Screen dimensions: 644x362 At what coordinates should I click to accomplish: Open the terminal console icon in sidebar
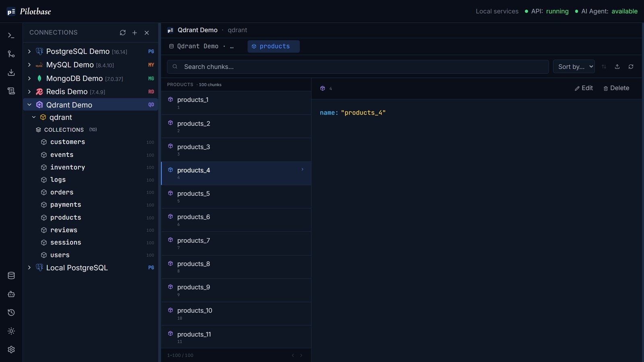pos(11,35)
